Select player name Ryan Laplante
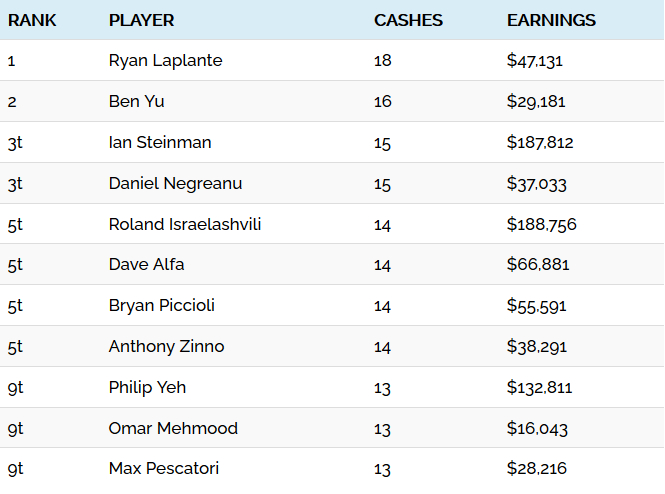This screenshot has width=665, height=494. [x=165, y=61]
